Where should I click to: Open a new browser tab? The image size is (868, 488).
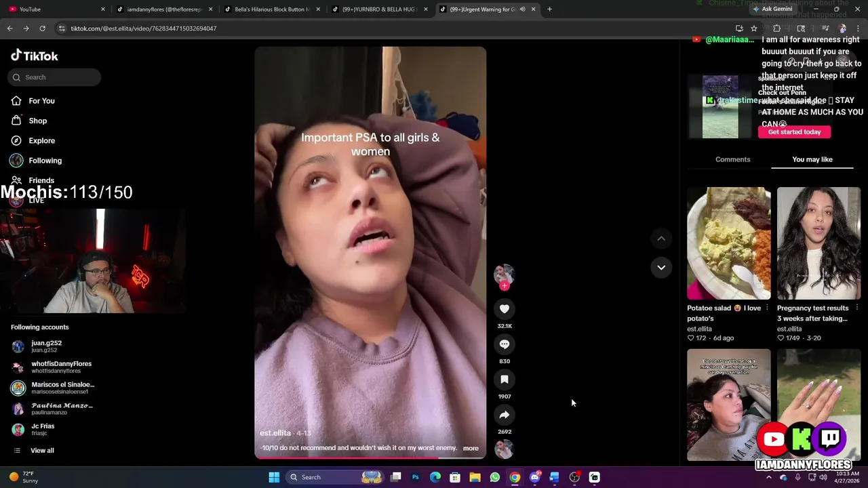pos(549,9)
